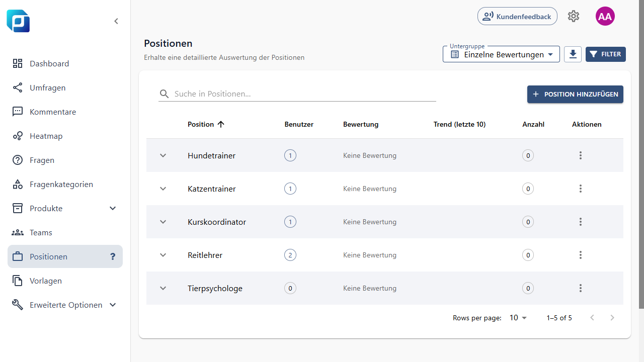Click the Positionen help question mark
644x362 pixels.
[x=113, y=256]
